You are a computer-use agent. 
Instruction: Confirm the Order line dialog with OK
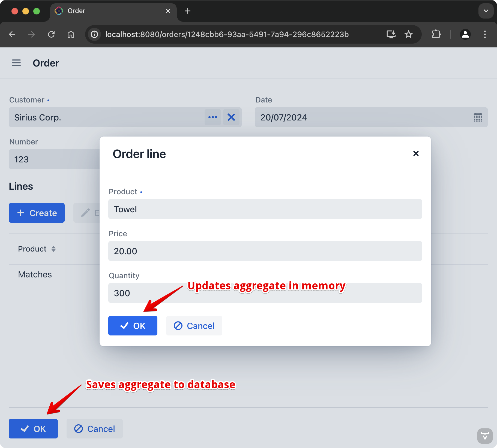(x=133, y=326)
